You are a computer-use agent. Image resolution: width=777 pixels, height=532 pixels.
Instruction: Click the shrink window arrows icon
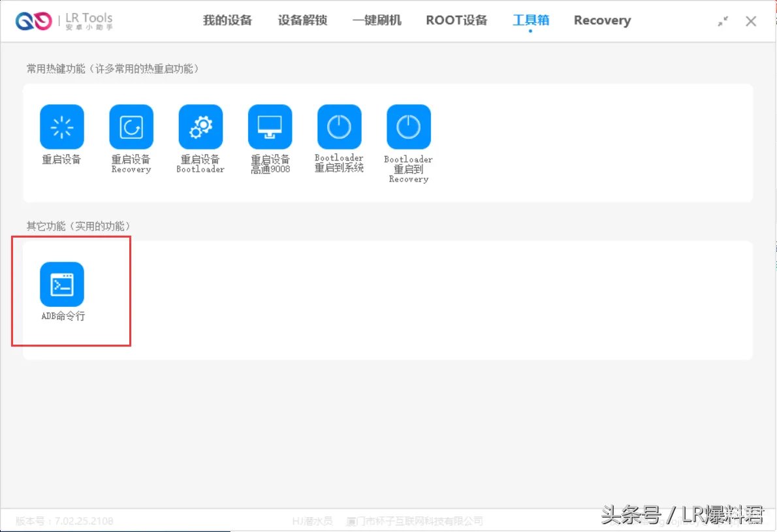[x=723, y=20]
